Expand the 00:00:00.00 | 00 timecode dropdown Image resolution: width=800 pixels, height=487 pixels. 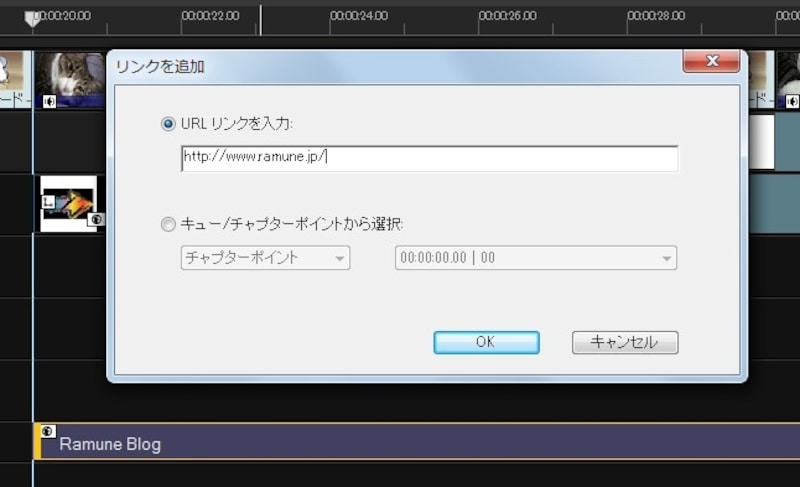click(x=536, y=258)
